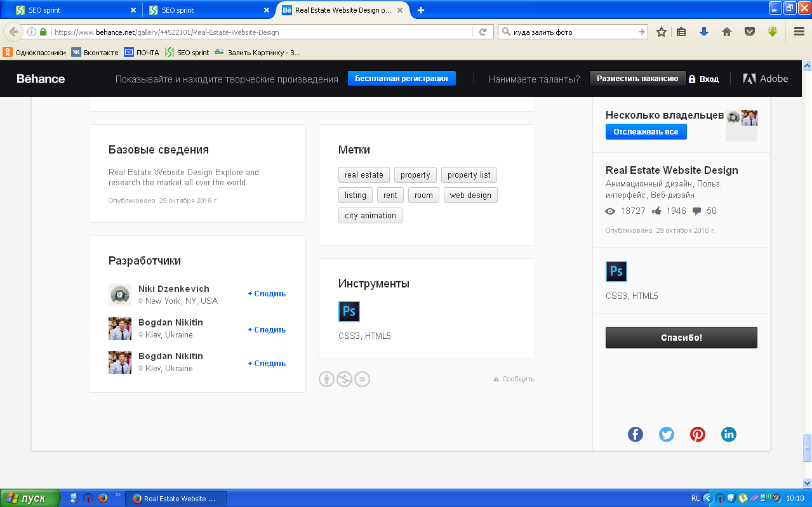Follow Niki Dzenkevich with Следить
The width and height of the screenshot is (812, 507).
[267, 294]
